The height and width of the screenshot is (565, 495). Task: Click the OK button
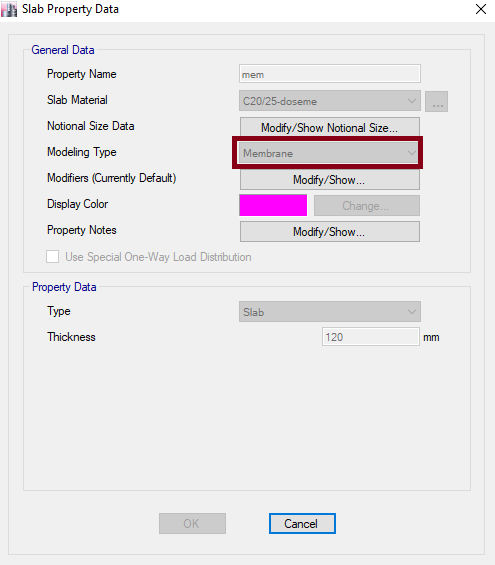(x=192, y=524)
